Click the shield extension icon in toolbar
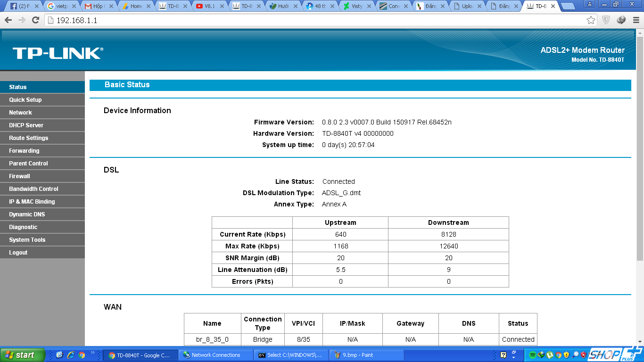 [x=606, y=20]
